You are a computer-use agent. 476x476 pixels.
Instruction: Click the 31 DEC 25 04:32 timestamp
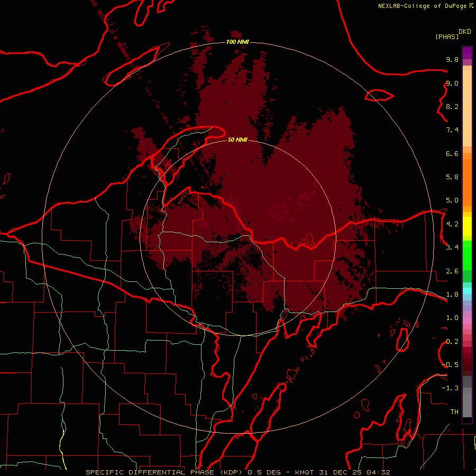[x=354, y=472]
